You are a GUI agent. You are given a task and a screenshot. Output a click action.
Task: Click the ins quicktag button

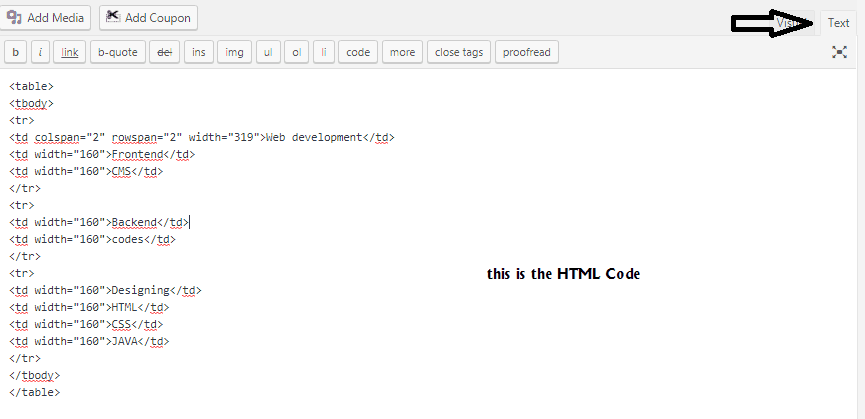pyautogui.click(x=199, y=52)
